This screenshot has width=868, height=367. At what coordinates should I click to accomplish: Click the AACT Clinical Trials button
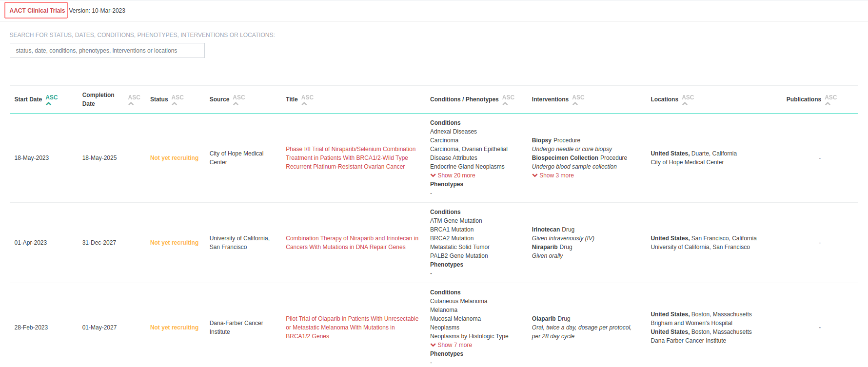[x=37, y=11]
